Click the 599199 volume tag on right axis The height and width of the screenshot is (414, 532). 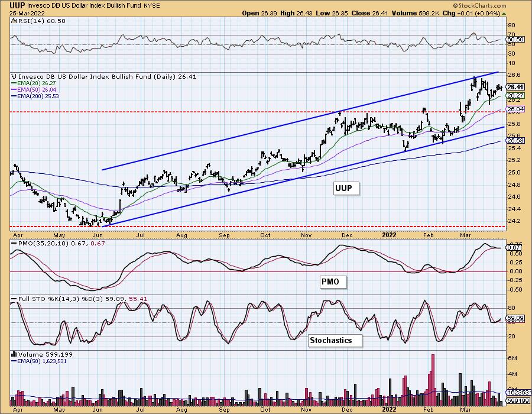pos(518,401)
